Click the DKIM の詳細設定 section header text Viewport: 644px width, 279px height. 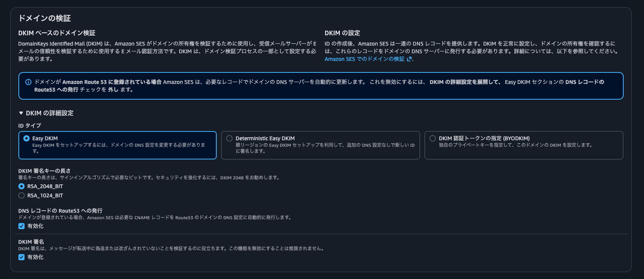coord(49,113)
